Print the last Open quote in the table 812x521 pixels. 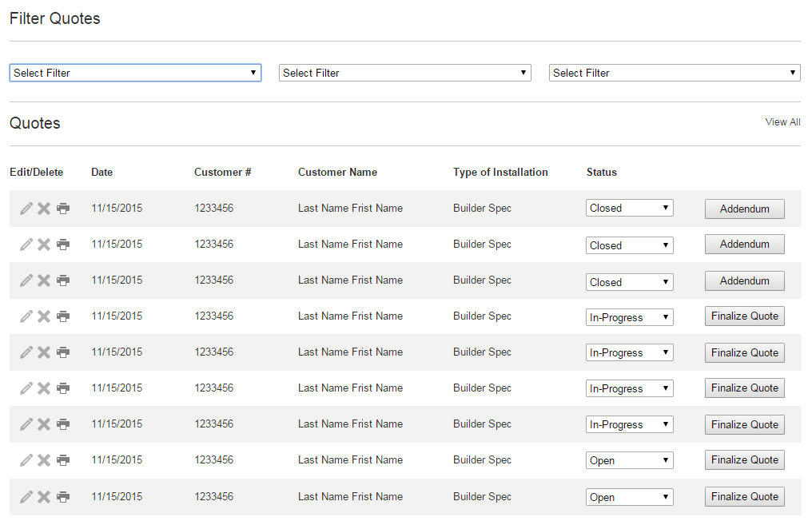(x=63, y=497)
